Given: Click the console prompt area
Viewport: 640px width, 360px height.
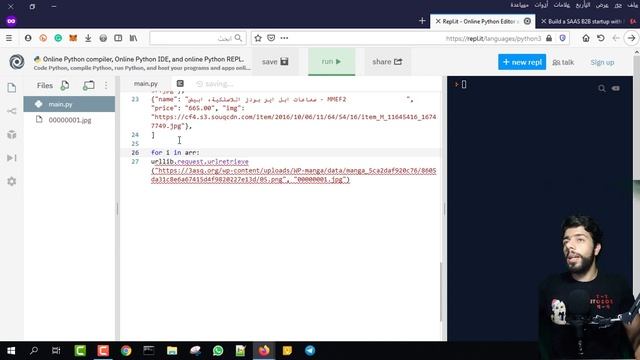Looking at the screenshot, I should 463,84.
